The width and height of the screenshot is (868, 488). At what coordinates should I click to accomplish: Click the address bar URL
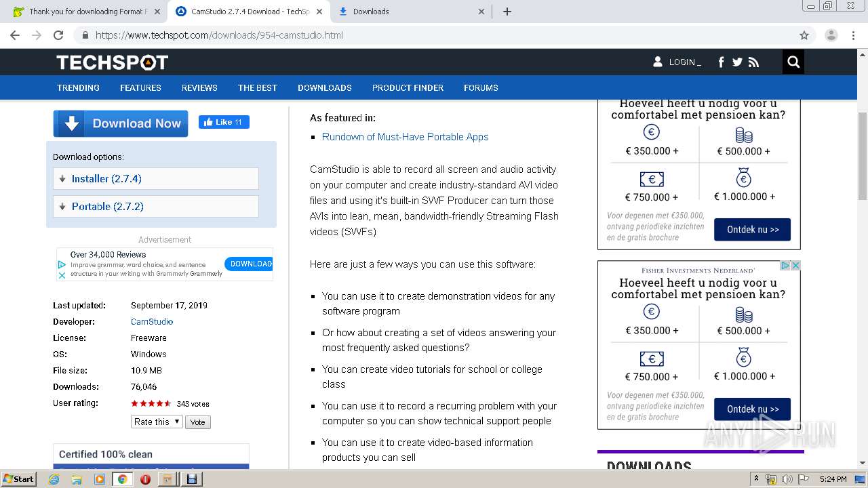point(219,35)
